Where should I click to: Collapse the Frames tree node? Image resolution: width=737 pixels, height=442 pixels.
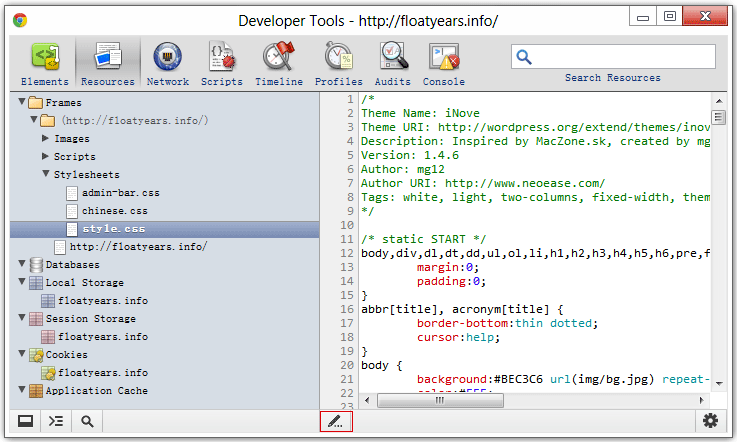[x=22, y=101]
